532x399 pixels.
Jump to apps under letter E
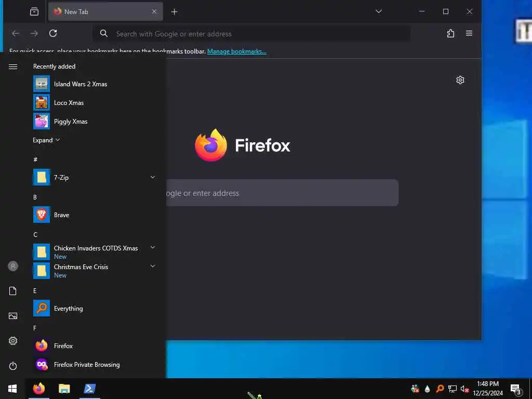(35, 291)
